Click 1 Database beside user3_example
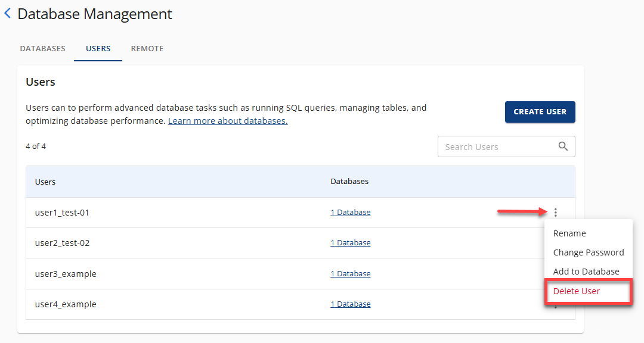644x343 pixels. [350, 273]
